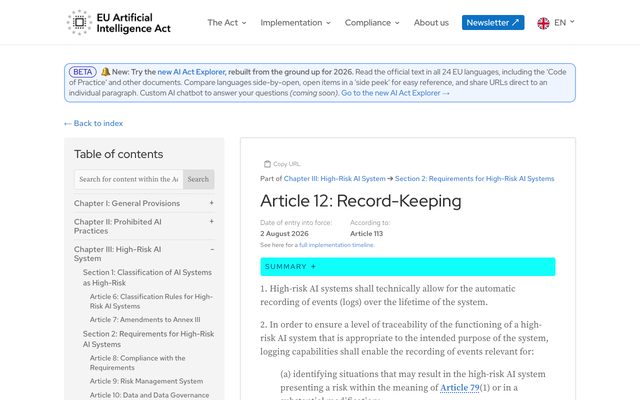
Task: Follow Go to the new AI Act Explorer link
Action: point(395,93)
